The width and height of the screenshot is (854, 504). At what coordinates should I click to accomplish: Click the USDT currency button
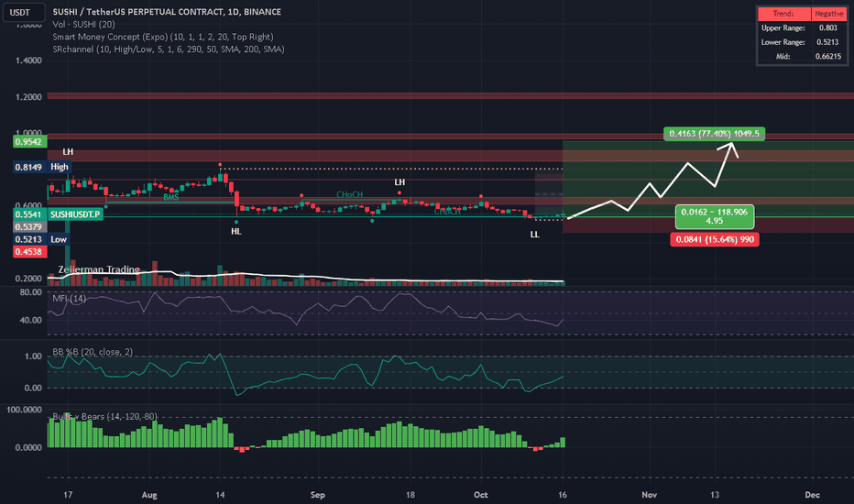24,12
